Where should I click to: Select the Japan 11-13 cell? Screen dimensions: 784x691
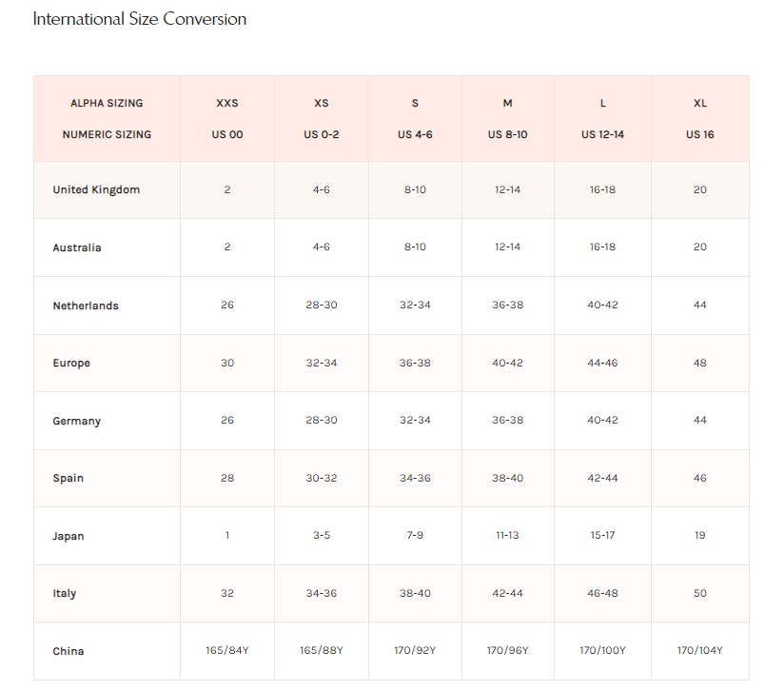[507, 536]
